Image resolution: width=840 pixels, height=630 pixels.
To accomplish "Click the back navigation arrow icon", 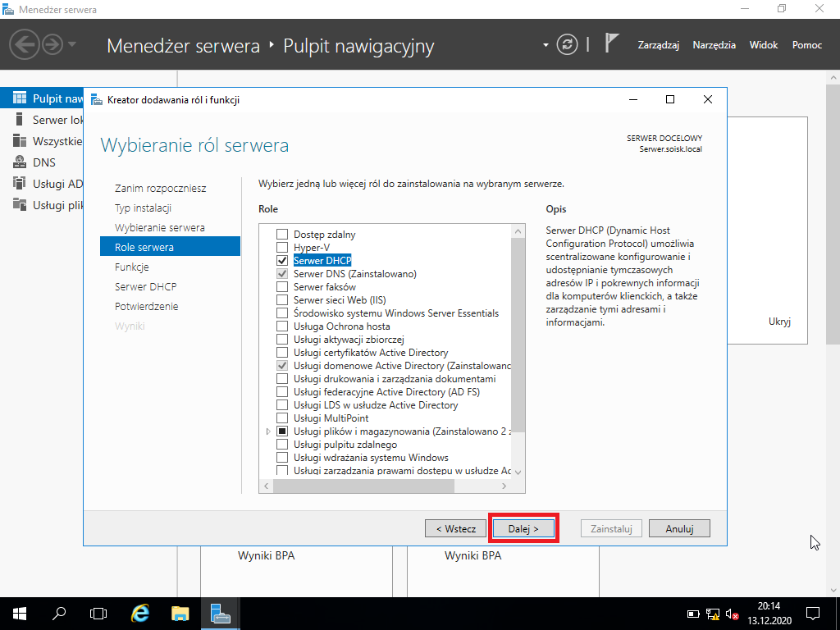I will point(24,44).
